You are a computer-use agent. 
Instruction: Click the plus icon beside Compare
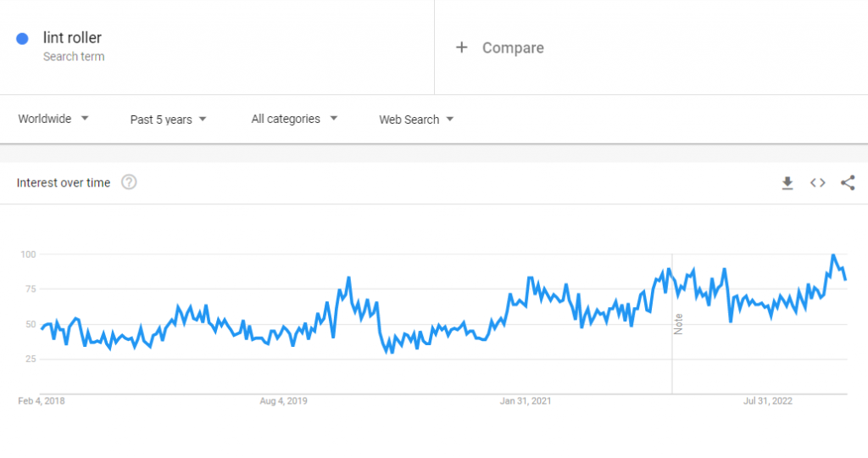click(x=461, y=47)
